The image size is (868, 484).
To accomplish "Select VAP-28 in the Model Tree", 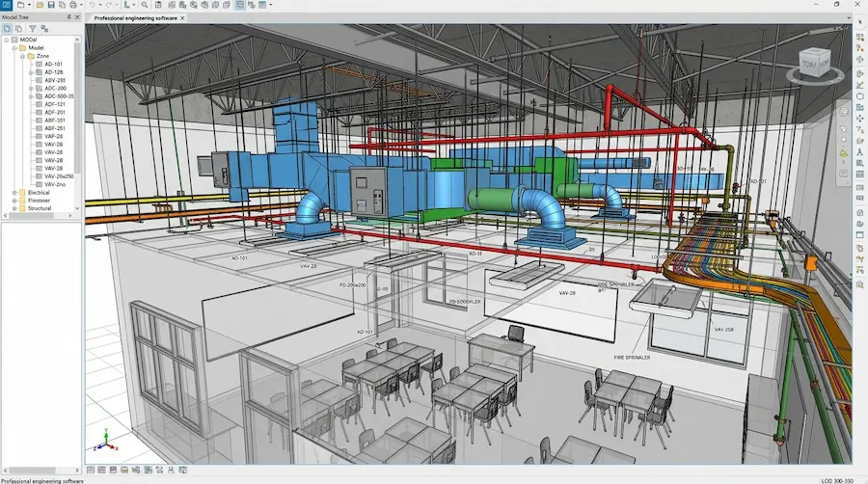I will click(54, 136).
